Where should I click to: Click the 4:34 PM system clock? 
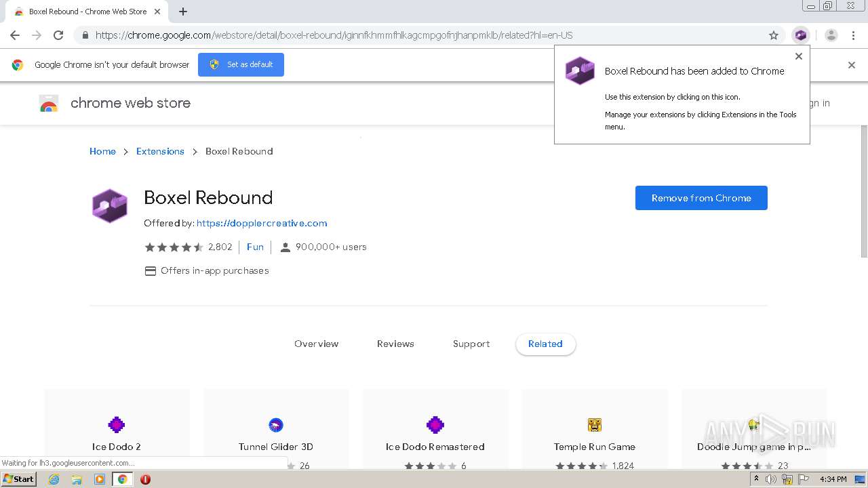pos(833,479)
